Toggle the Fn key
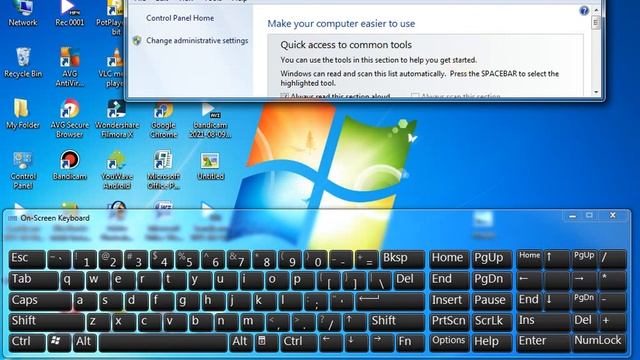This screenshot has width=640, height=360. tap(410, 342)
